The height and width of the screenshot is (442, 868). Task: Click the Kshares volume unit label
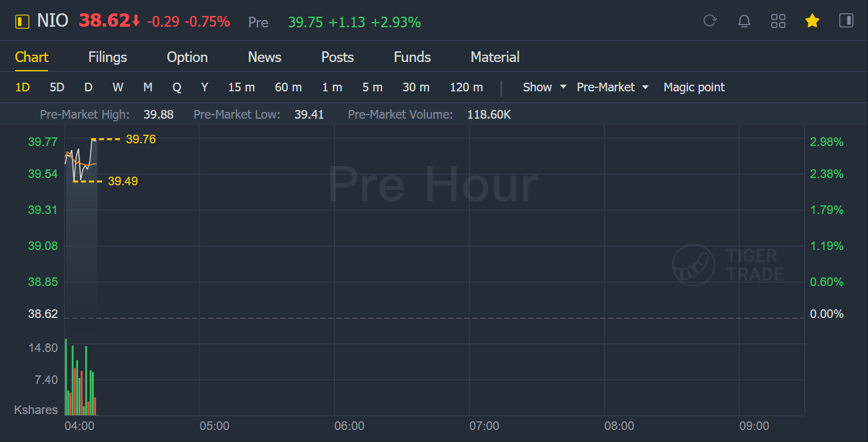(x=36, y=410)
